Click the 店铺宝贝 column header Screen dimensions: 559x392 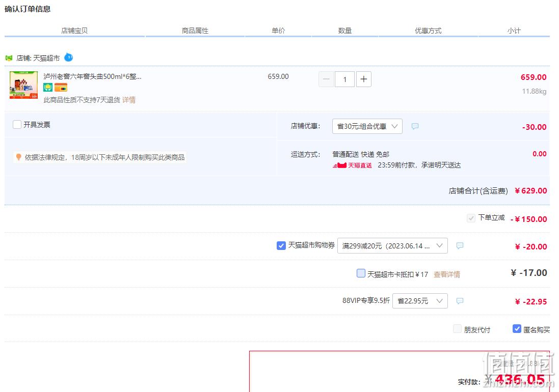tap(74, 31)
